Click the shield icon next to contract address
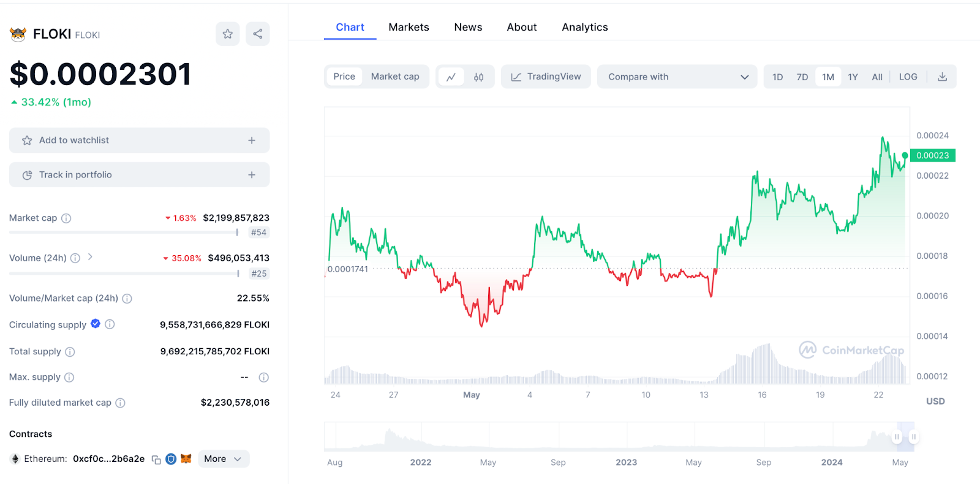The height and width of the screenshot is (484, 980). click(171, 459)
